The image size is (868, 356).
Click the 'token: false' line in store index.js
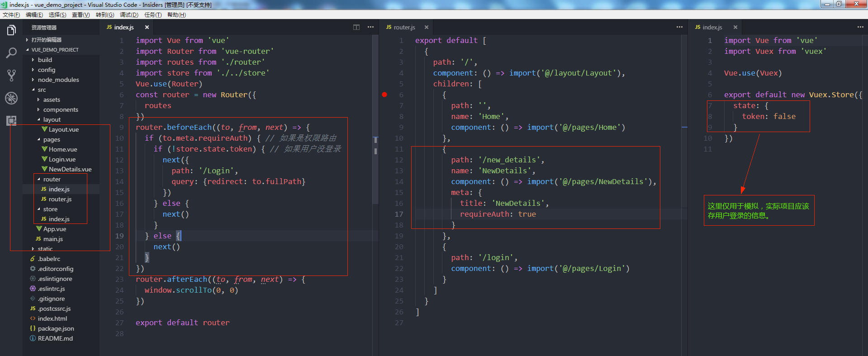[769, 116]
